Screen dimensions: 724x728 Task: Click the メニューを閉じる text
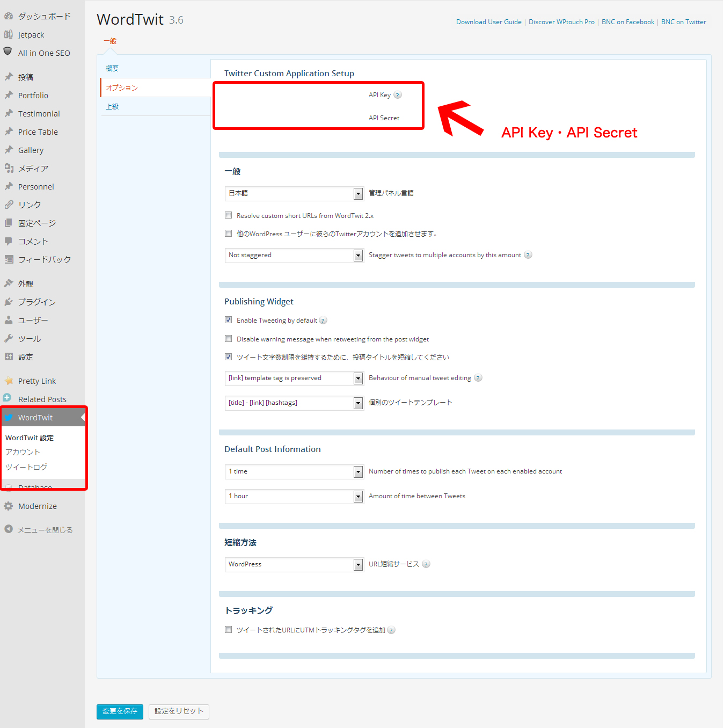click(45, 530)
